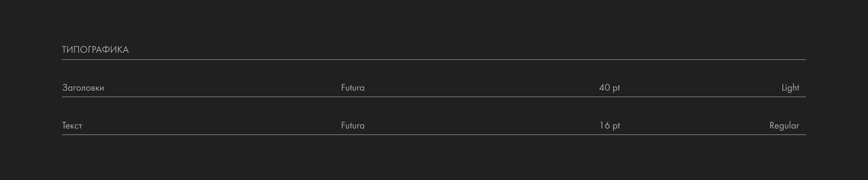Click the number 40 in headings size
The height and width of the screenshot is (180, 868).
(x=604, y=88)
